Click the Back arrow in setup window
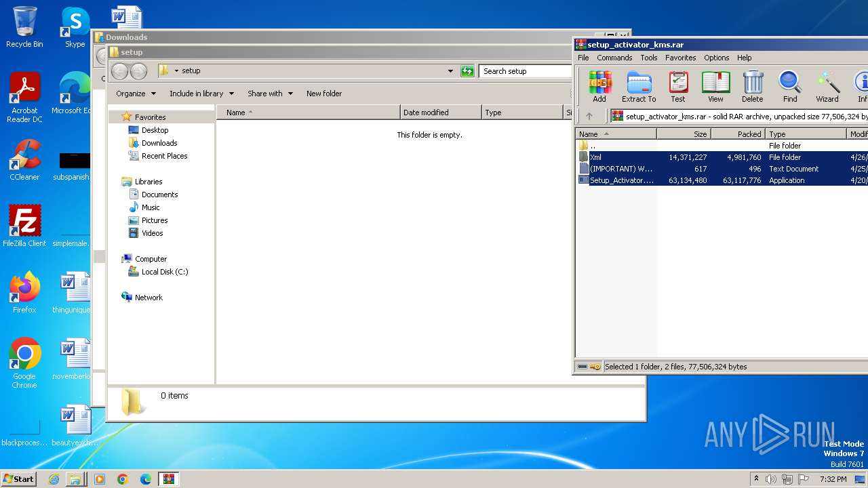 coord(119,70)
